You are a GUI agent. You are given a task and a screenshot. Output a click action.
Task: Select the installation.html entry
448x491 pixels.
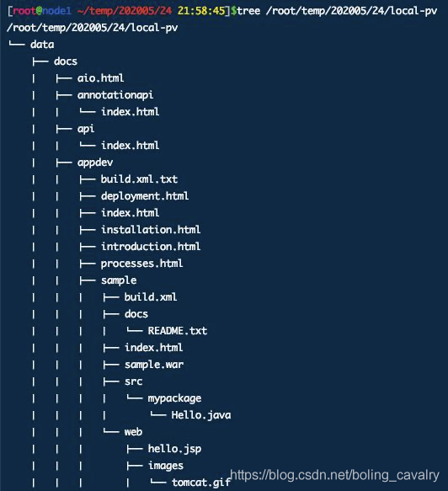(x=151, y=230)
